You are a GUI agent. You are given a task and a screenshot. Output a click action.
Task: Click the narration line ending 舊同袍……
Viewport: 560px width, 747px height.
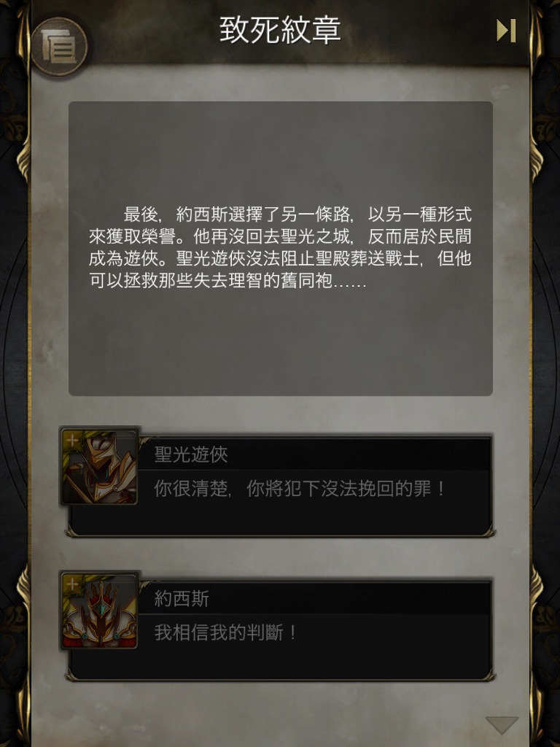pyautogui.click(x=227, y=281)
